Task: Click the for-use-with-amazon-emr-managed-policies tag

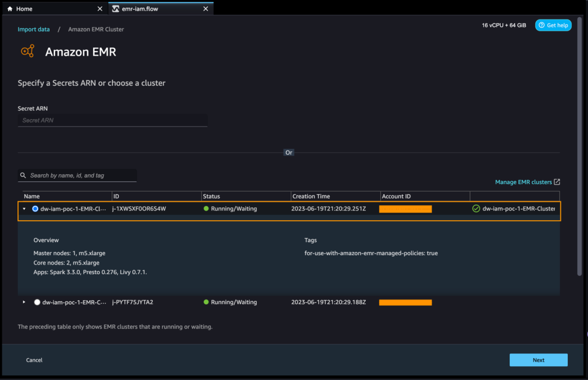Action: pos(371,253)
